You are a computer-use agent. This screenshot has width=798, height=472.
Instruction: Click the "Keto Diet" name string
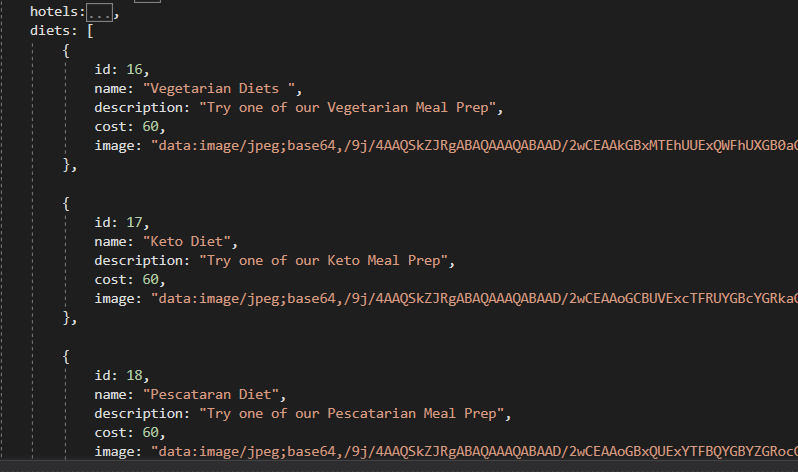pos(187,242)
